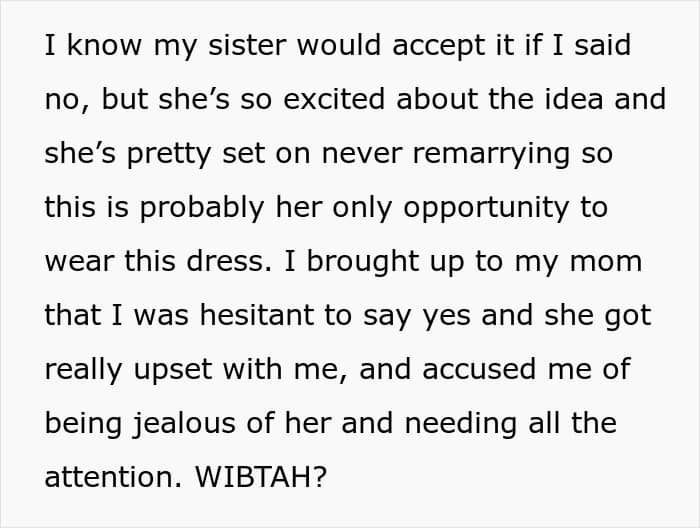Click the word "yes" after "say"
700x528 pixels.
447,318
